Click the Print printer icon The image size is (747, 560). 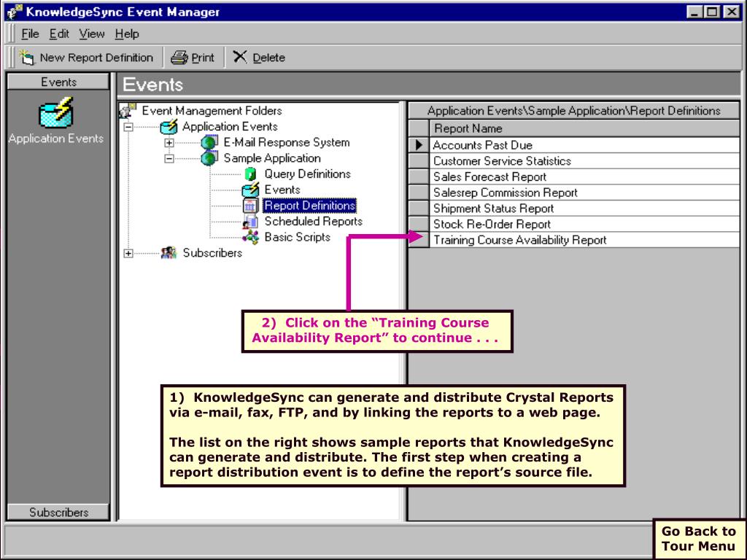179,58
